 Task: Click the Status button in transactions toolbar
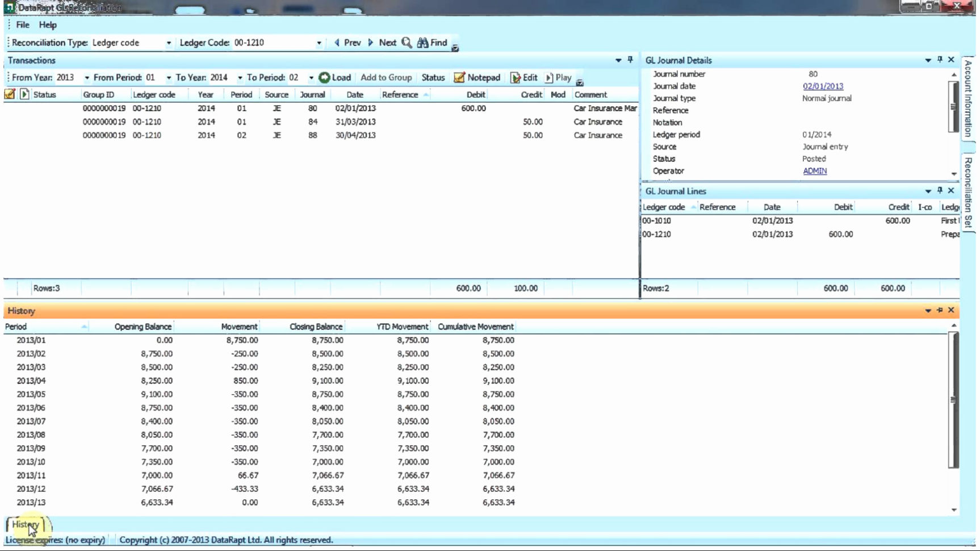pyautogui.click(x=433, y=78)
